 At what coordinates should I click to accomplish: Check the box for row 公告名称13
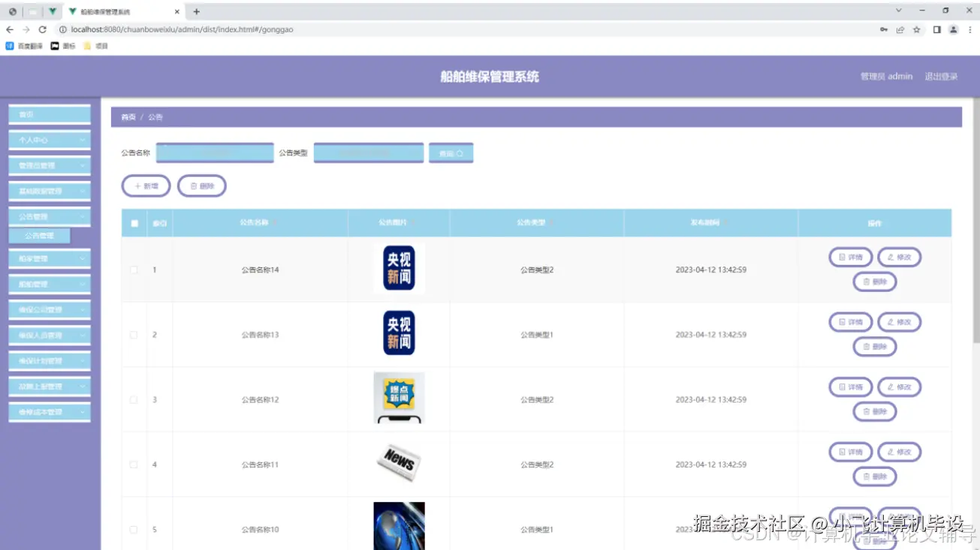tap(134, 335)
